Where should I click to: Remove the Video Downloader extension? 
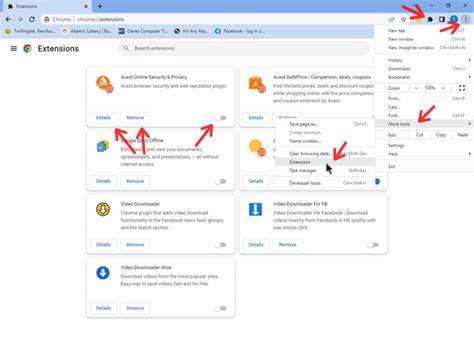tap(135, 245)
